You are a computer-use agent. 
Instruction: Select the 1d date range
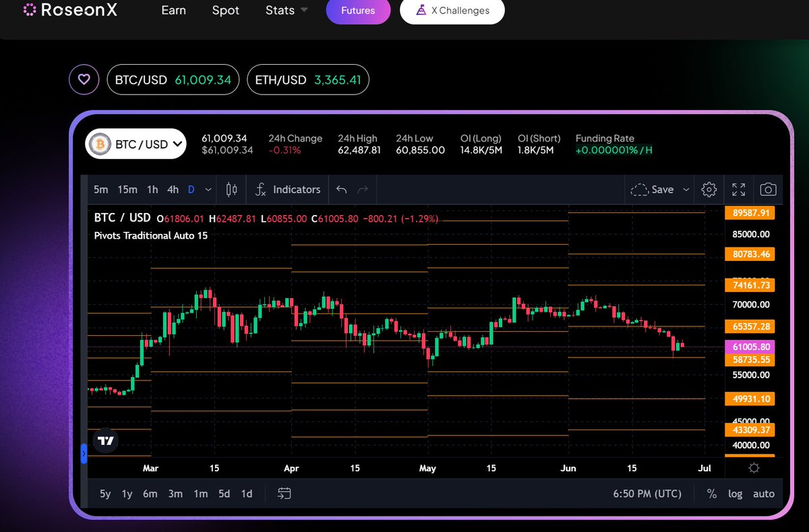[247, 494]
